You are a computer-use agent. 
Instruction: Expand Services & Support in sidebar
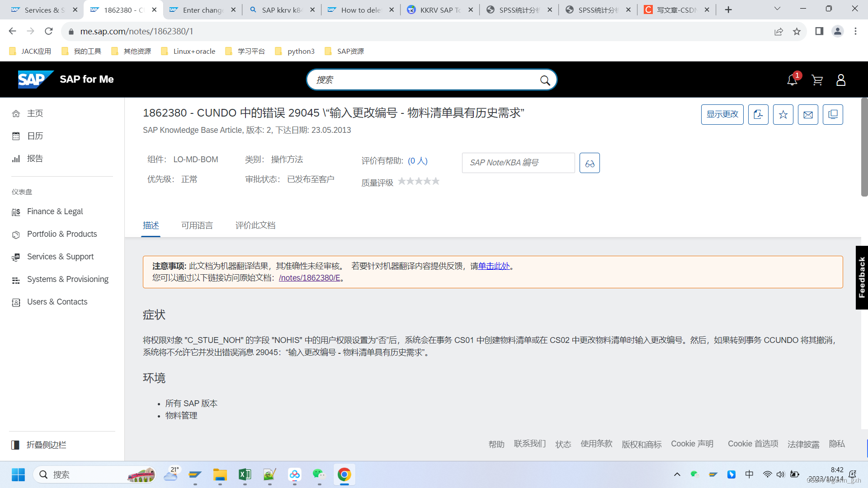[60, 257]
